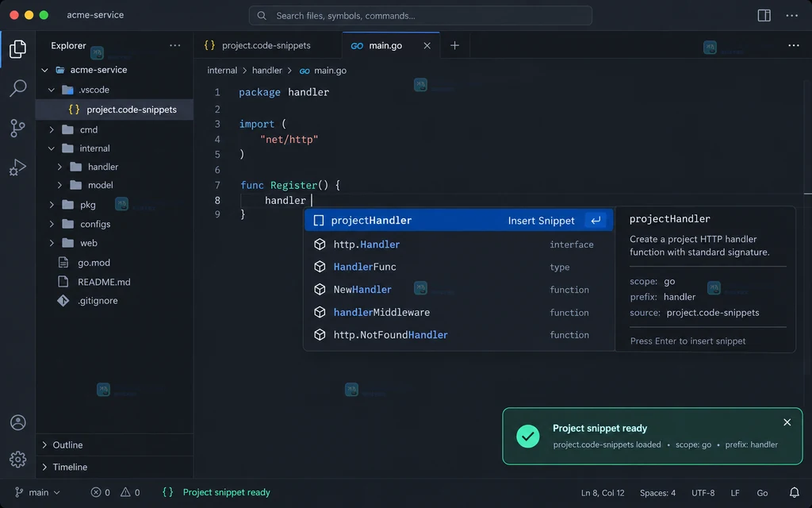Click the cube icon beside http.Handler
This screenshot has width=812, height=508.
coord(320,244)
